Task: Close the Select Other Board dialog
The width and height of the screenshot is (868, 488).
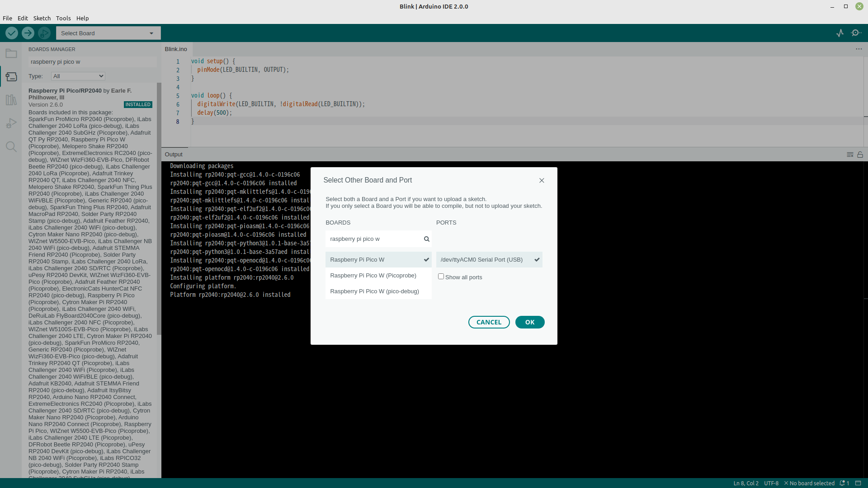Action: (x=542, y=180)
